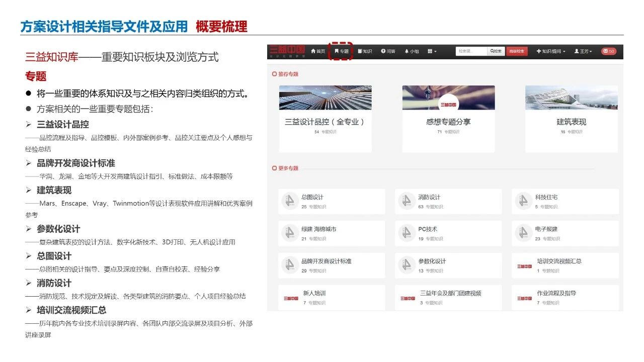
Task: Click the 培训交流视频汇总 card logo icon
Action: (524, 266)
